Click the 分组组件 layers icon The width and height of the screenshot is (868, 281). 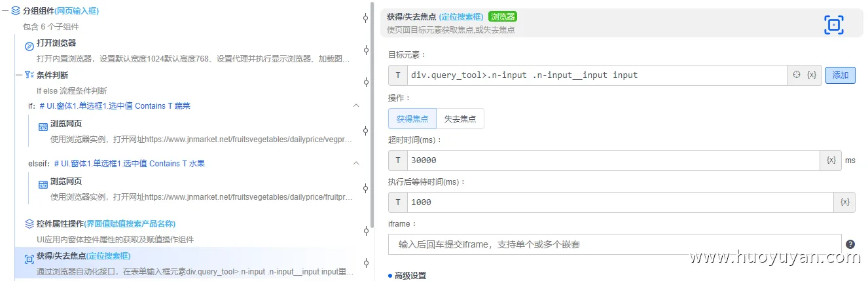(x=15, y=11)
